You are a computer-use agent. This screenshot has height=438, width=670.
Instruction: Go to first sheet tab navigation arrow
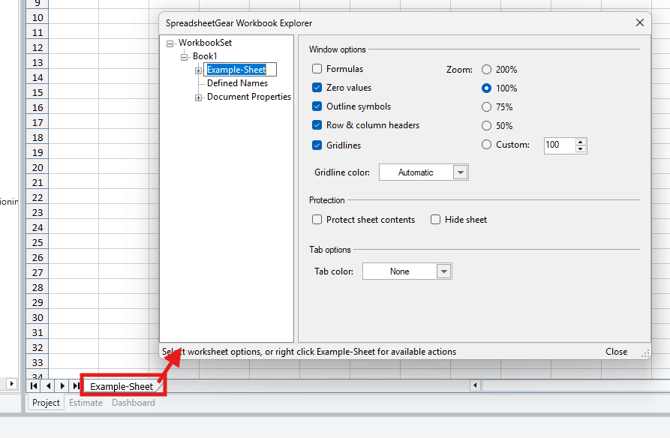[33, 385]
